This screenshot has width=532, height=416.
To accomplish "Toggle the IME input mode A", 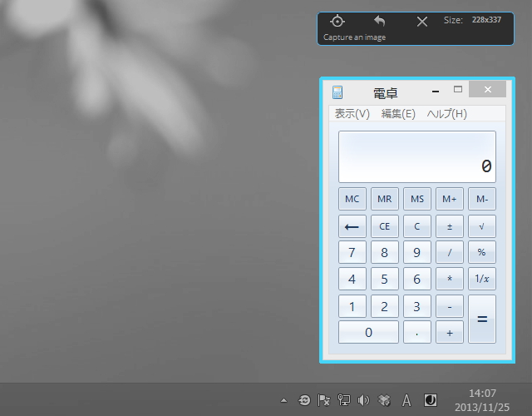I will 406,400.
